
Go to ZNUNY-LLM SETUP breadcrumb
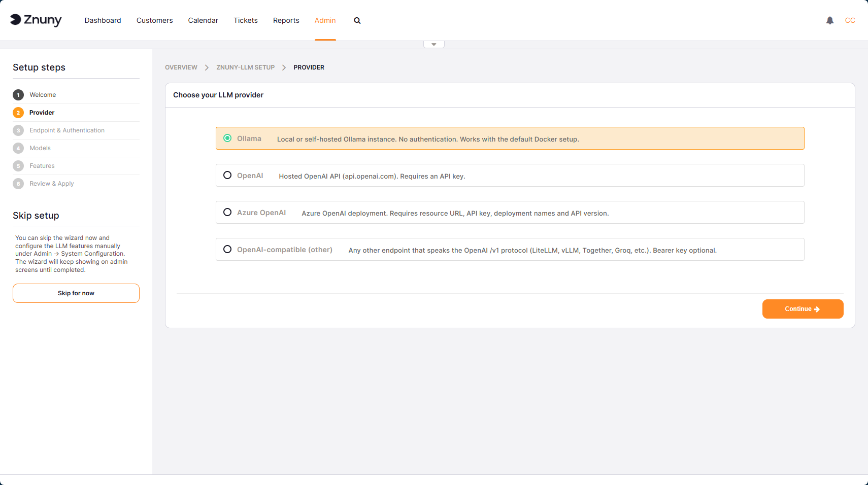(246, 67)
